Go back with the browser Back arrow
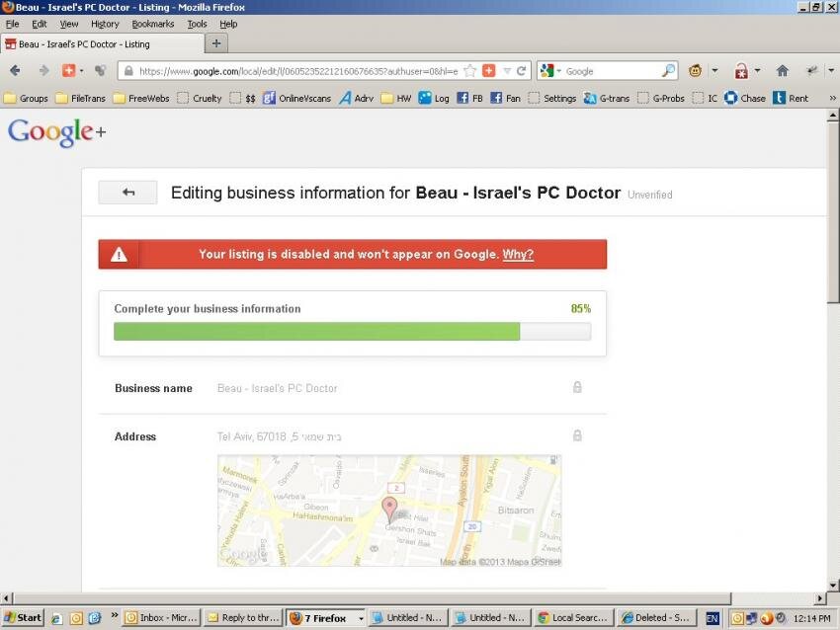Screen dimensions: 840x630 pos(15,71)
